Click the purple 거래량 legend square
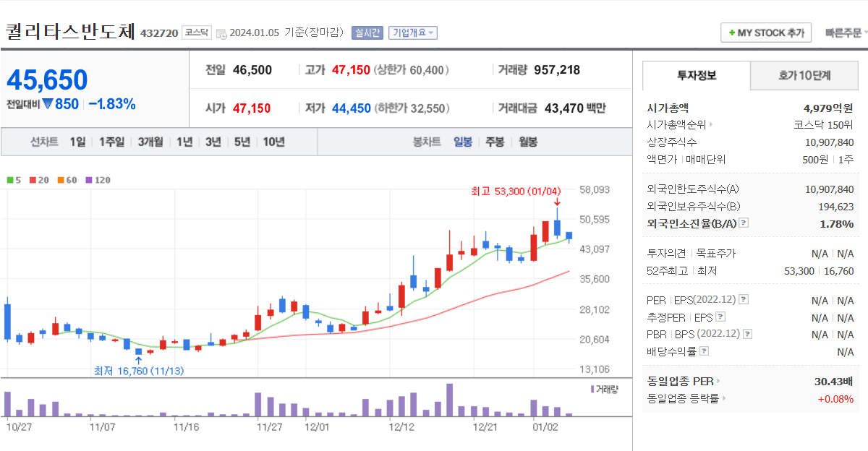Screen dimensions: 868x451 point(592,389)
